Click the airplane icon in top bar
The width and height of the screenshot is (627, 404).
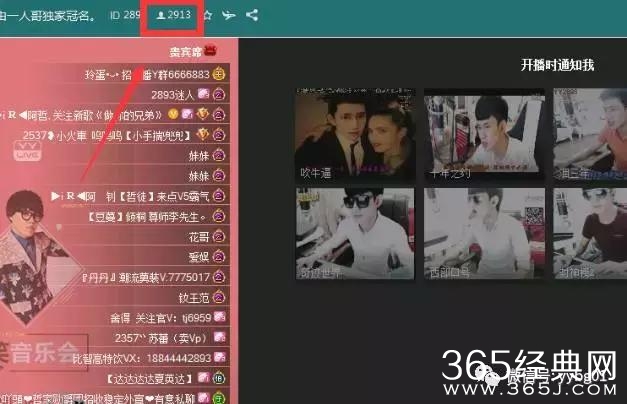(x=229, y=15)
